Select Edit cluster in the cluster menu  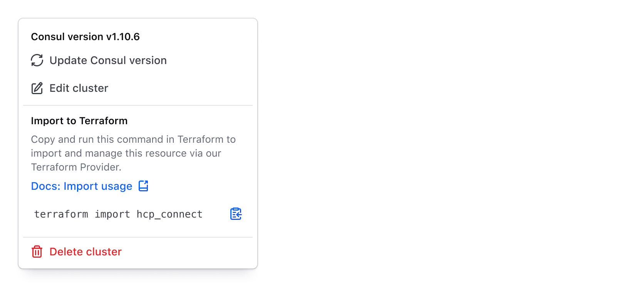tap(79, 88)
